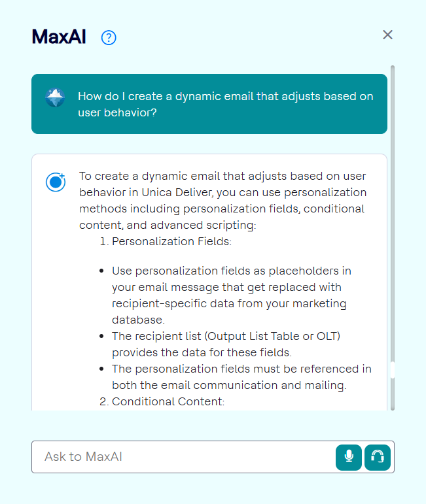The width and height of the screenshot is (426, 504).
Task: Select the user question about dynamic email
Action: pyautogui.click(x=225, y=104)
